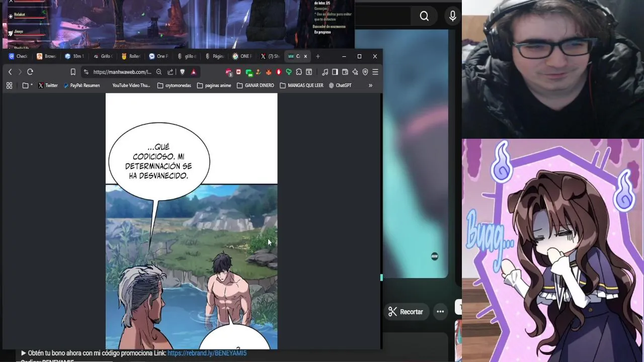Click the red hand adblock extension icon
This screenshot has width=644, height=362.
point(279,72)
